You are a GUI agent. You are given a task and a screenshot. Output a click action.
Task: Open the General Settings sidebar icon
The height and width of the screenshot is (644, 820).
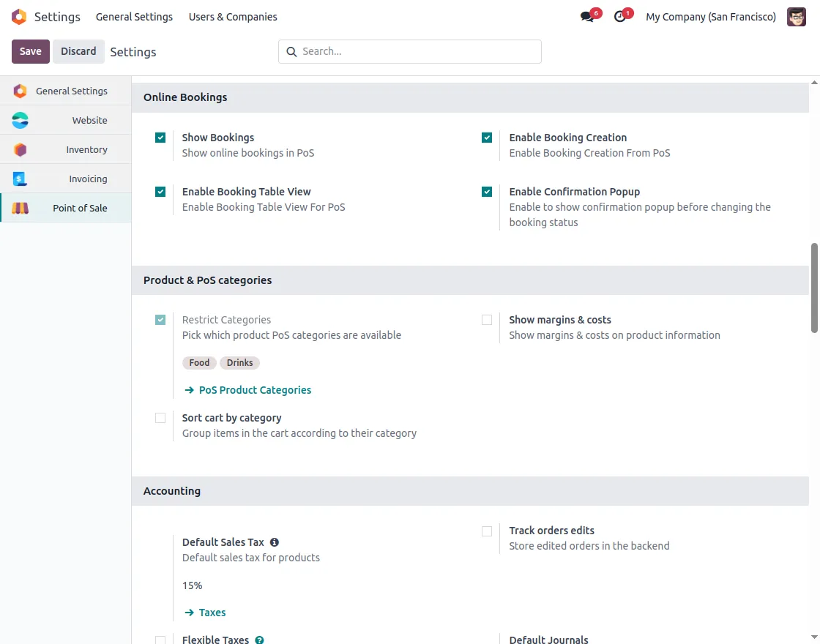19,91
